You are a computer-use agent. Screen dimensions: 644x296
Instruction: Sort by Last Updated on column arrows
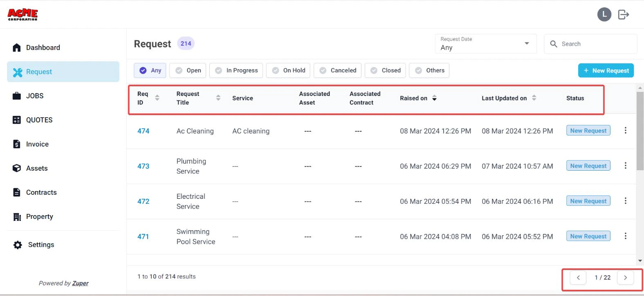tap(534, 98)
